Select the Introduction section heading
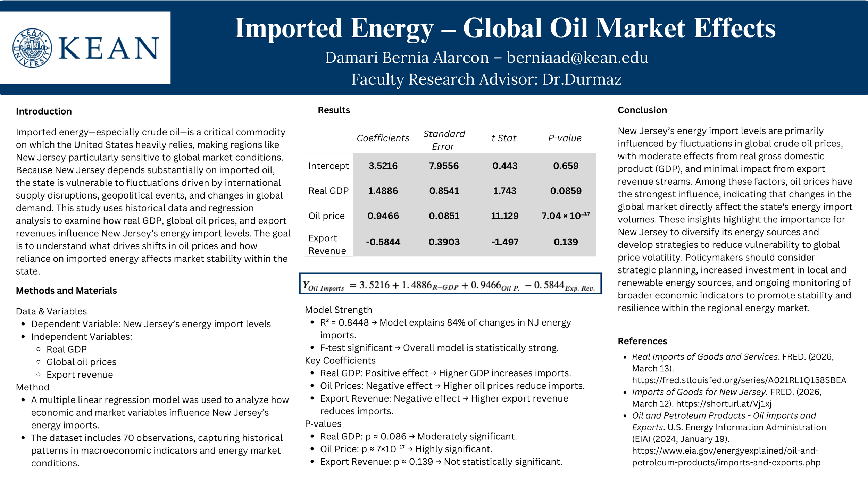 (43, 112)
